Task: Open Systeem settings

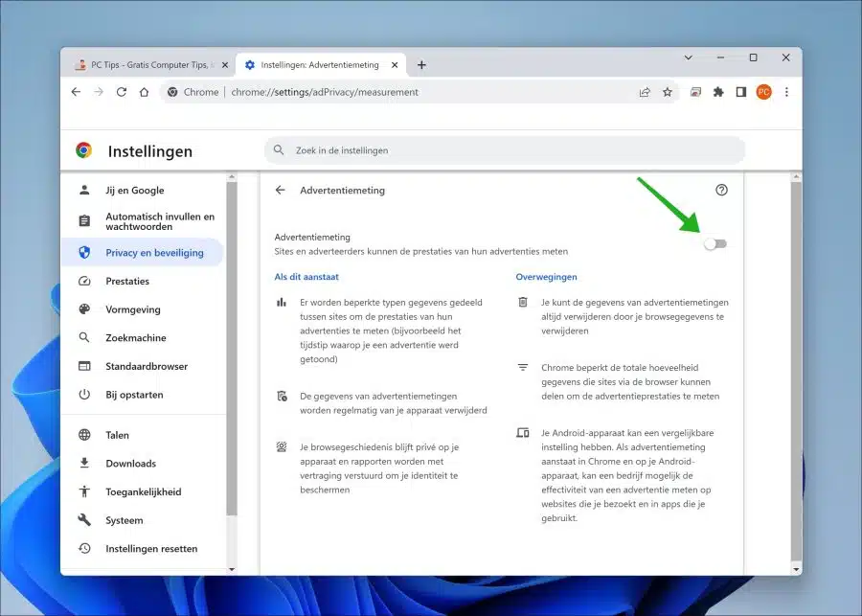Action: (143, 520)
